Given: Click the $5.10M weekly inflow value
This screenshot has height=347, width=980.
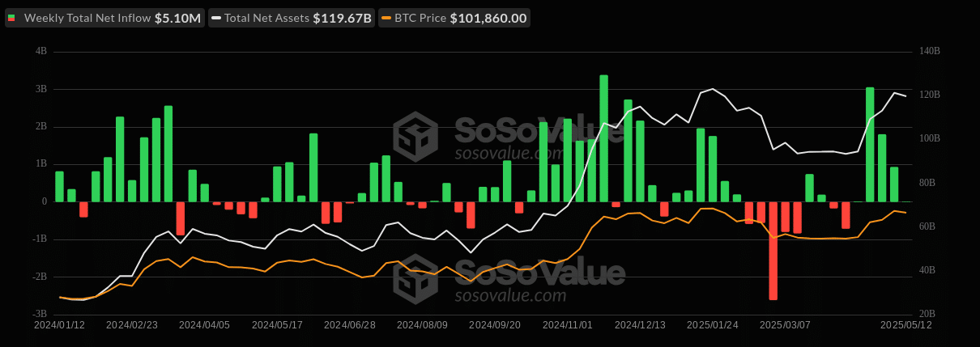Looking at the screenshot, I should [x=177, y=18].
